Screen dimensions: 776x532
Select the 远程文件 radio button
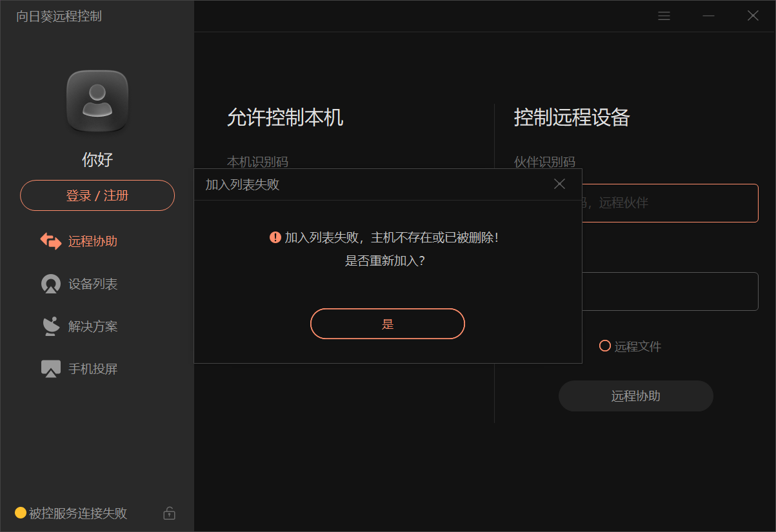(605, 346)
